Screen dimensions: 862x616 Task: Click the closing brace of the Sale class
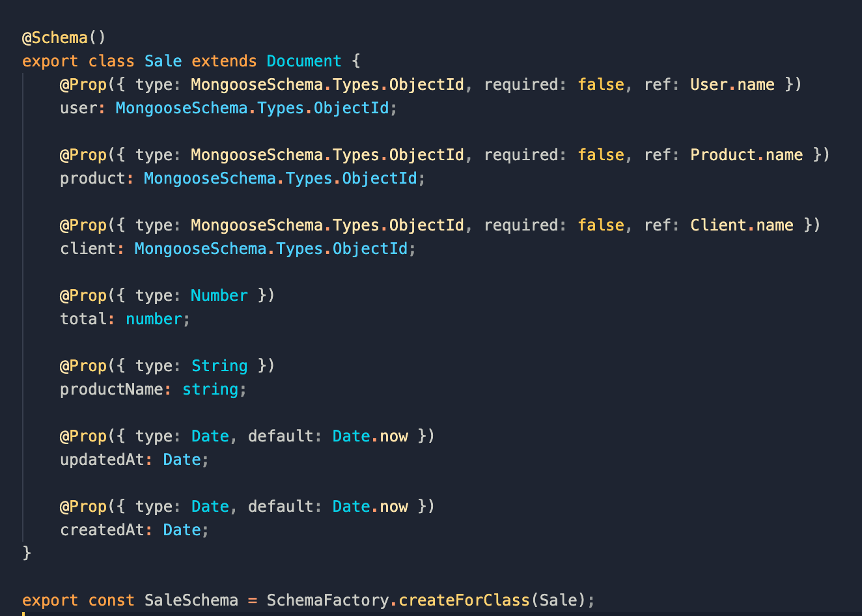tap(26, 553)
